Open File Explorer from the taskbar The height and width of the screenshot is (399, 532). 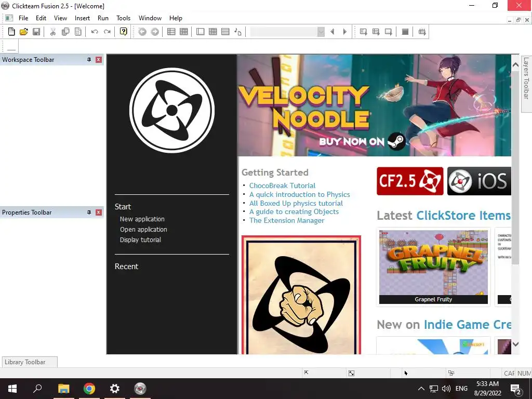[x=63, y=389]
